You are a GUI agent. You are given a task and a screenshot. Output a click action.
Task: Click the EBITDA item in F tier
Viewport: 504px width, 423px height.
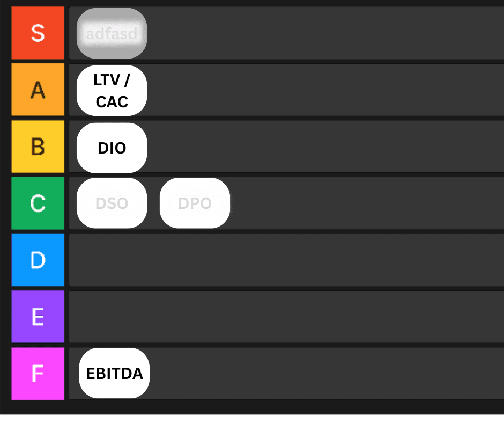click(x=114, y=374)
